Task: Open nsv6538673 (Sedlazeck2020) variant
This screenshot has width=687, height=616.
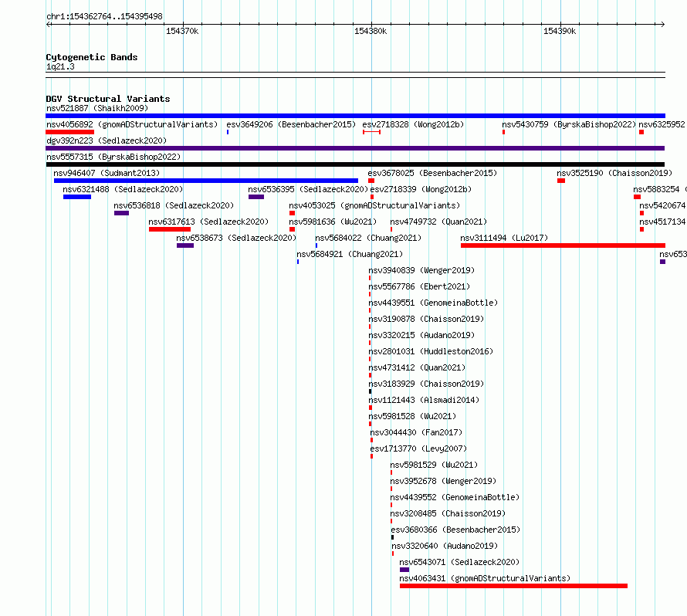Action: pos(236,238)
